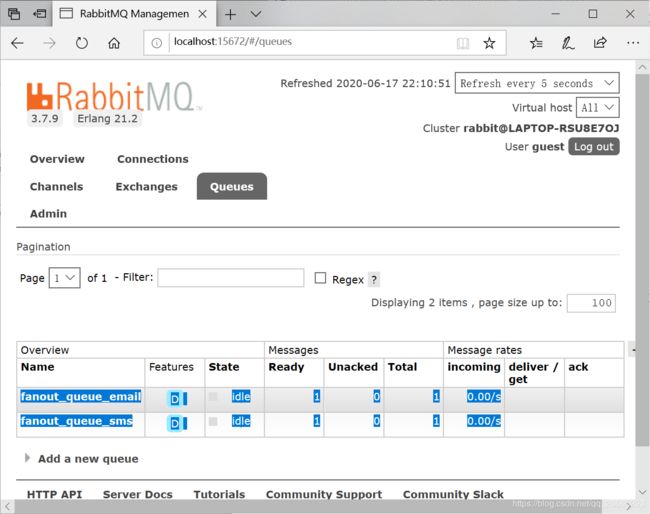This screenshot has width=650, height=514.
Task: Click the set these tabs aside icon
Action: click(x=39, y=14)
